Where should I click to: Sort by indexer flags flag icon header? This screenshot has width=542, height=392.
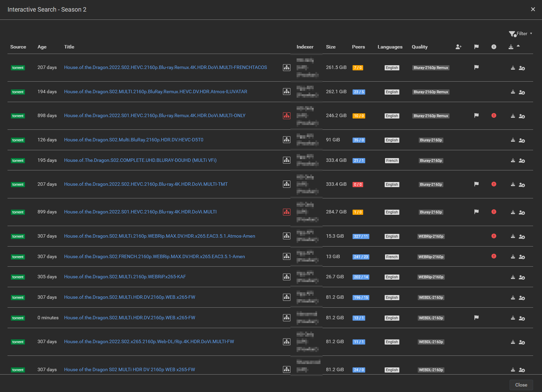point(476,47)
